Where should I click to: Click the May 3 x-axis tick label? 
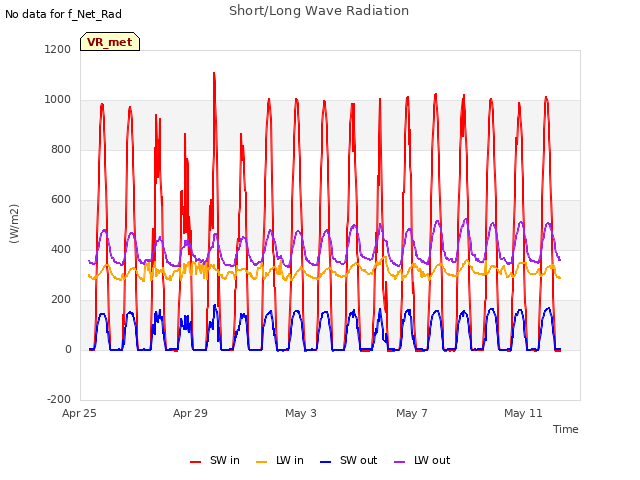301,413
